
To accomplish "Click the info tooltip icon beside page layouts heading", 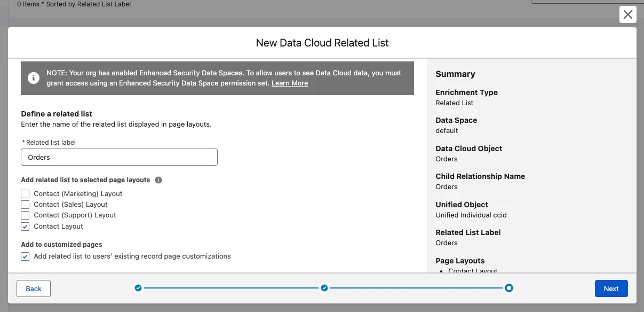I will [158, 180].
